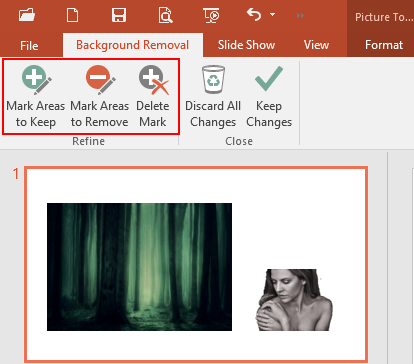Open the Format tab under Picture Tools
The height and width of the screenshot is (364, 414).
tap(384, 45)
